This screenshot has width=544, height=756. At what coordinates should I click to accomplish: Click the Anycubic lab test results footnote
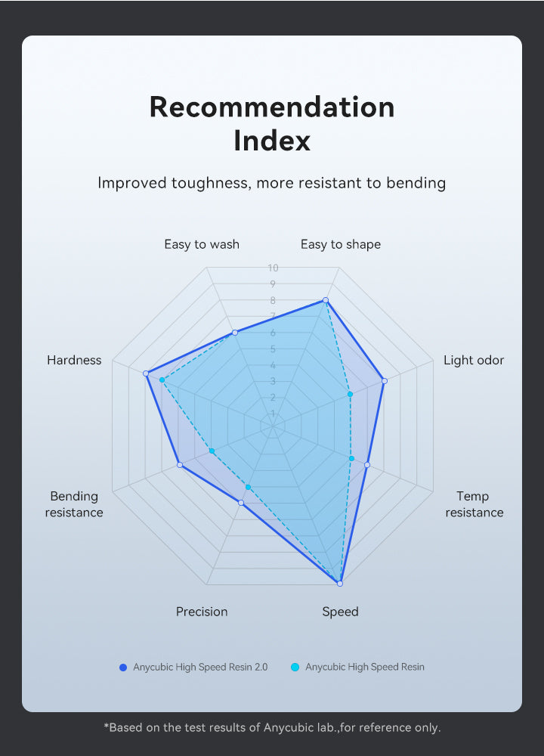tap(272, 727)
